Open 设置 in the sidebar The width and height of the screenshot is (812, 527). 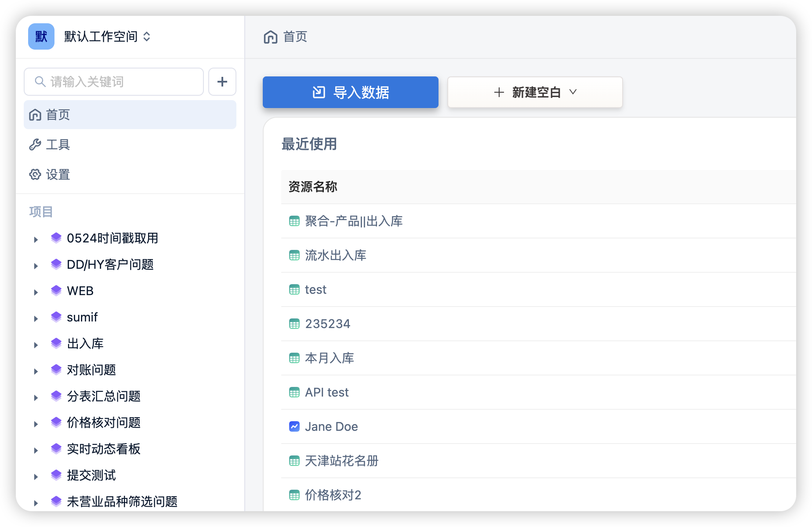pos(130,174)
